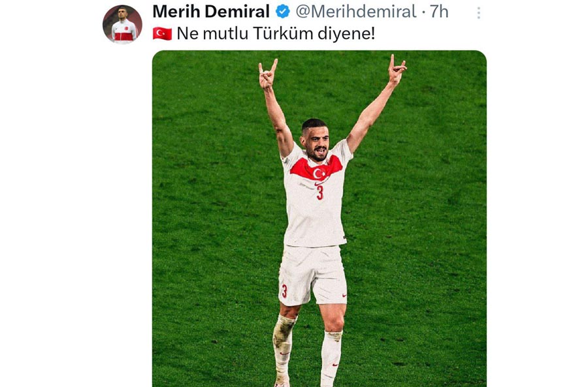Open the attached photo of the player

[x=319, y=219]
